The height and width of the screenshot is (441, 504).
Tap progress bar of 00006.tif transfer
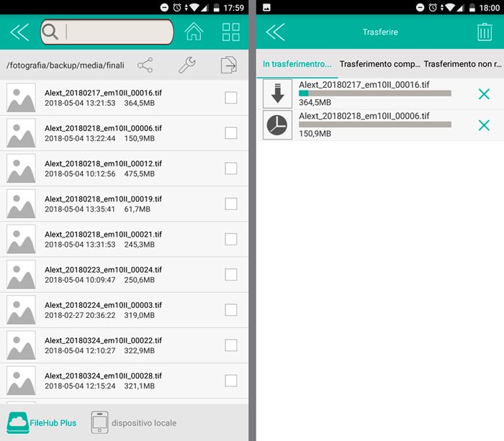375,124
